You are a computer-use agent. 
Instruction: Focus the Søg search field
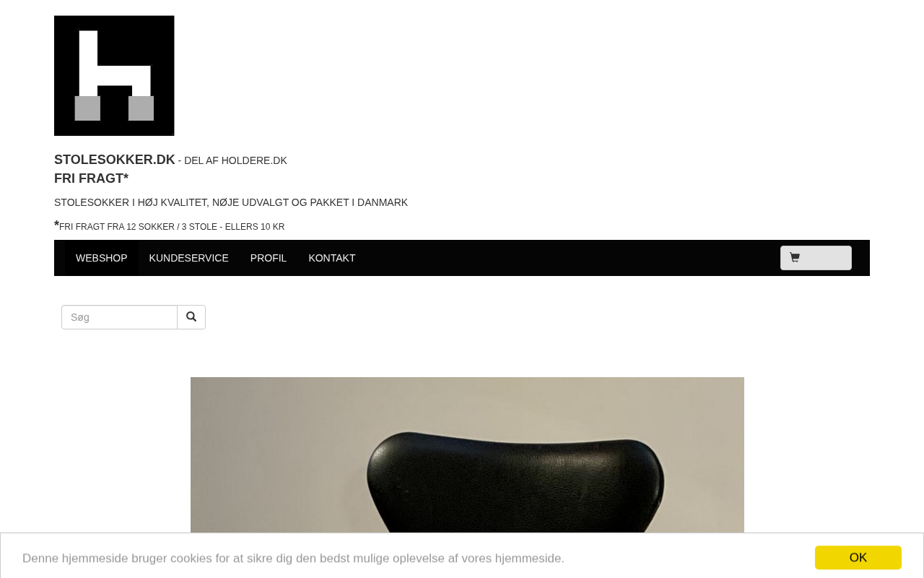(119, 317)
